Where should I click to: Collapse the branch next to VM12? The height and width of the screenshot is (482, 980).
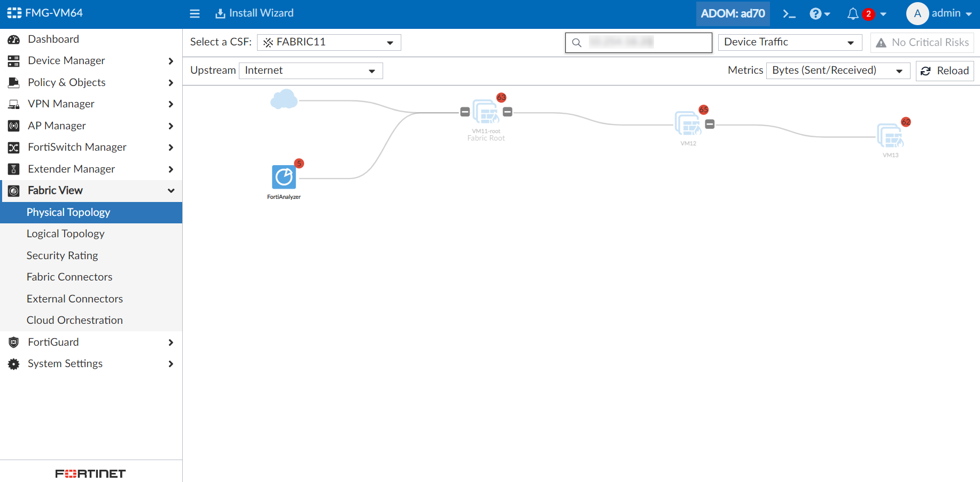710,123
